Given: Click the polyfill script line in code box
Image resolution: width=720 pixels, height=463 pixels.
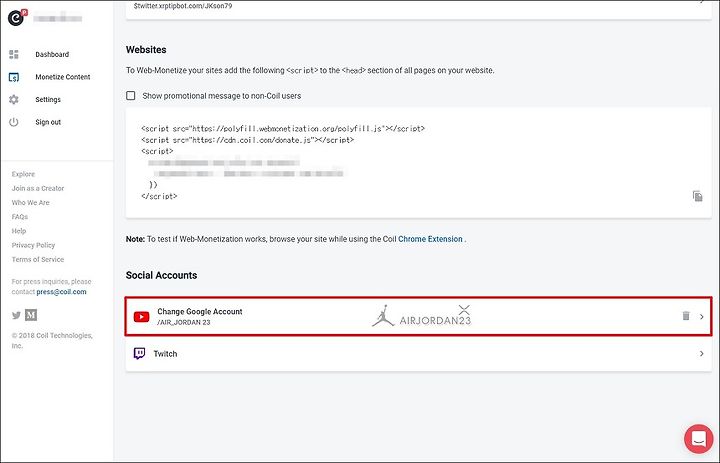Looking at the screenshot, I should click(x=283, y=129).
